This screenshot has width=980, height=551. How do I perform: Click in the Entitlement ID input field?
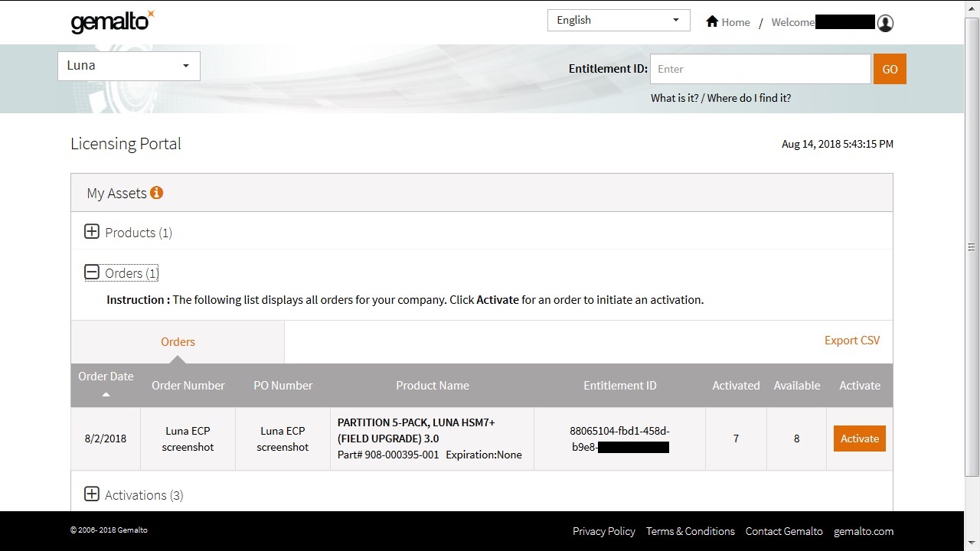tap(760, 69)
